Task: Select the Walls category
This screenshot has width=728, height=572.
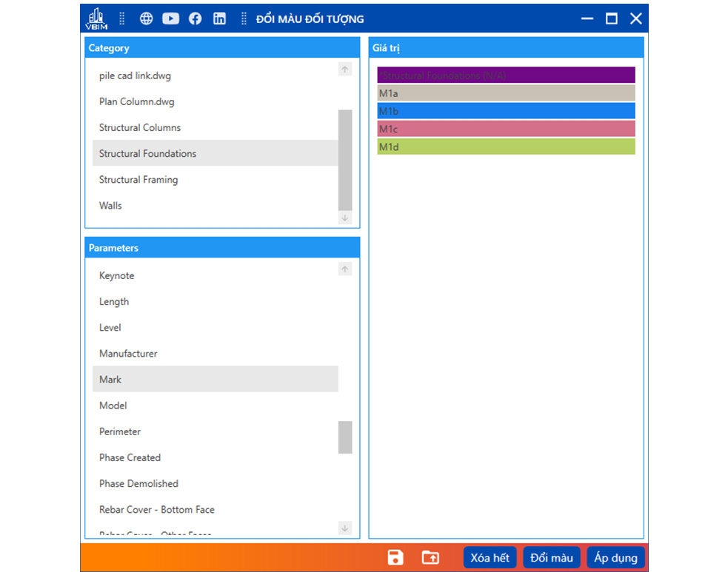Action: (110, 206)
